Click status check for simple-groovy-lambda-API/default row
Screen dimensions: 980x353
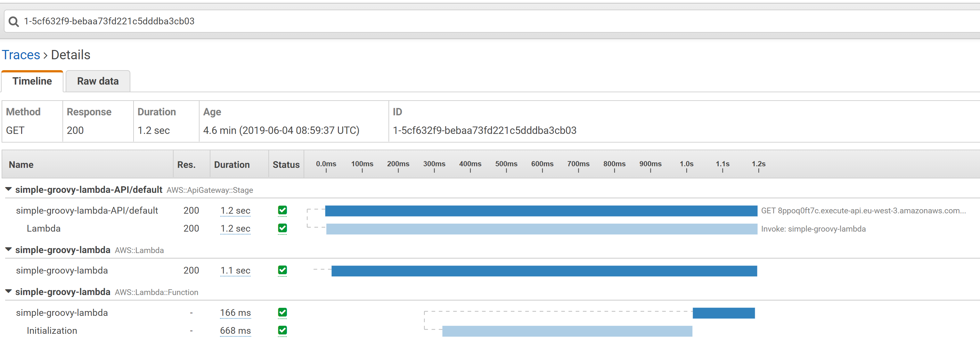point(282,210)
